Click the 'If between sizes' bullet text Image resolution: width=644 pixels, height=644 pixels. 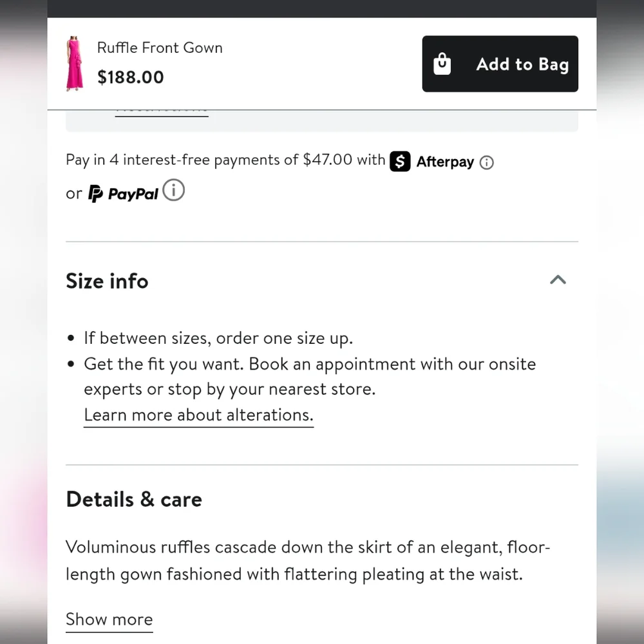(x=218, y=338)
